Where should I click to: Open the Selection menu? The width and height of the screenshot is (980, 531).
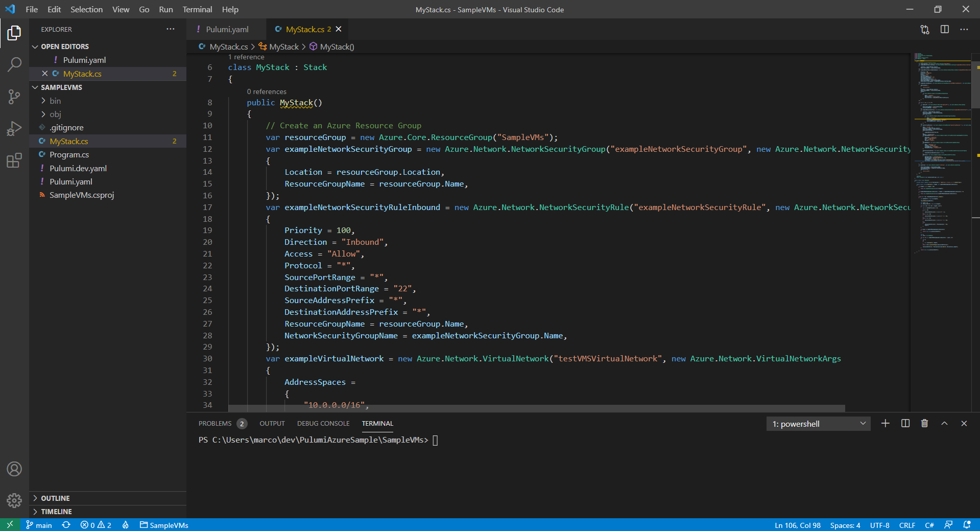click(86, 9)
